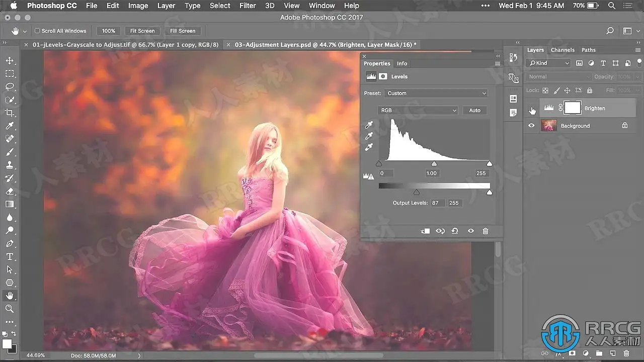
Task: Open the Preset dropdown in Levels
Action: pyautogui.click(x=436, y=94)
